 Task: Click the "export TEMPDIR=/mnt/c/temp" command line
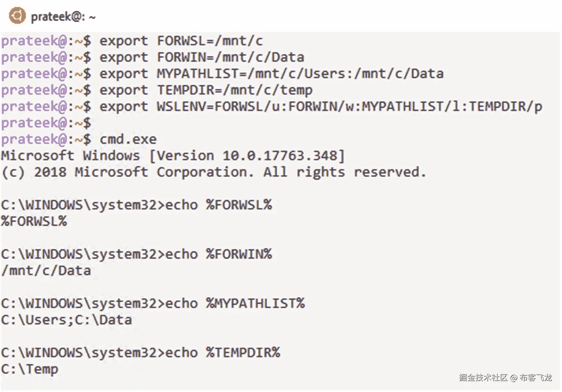[206, 90]
